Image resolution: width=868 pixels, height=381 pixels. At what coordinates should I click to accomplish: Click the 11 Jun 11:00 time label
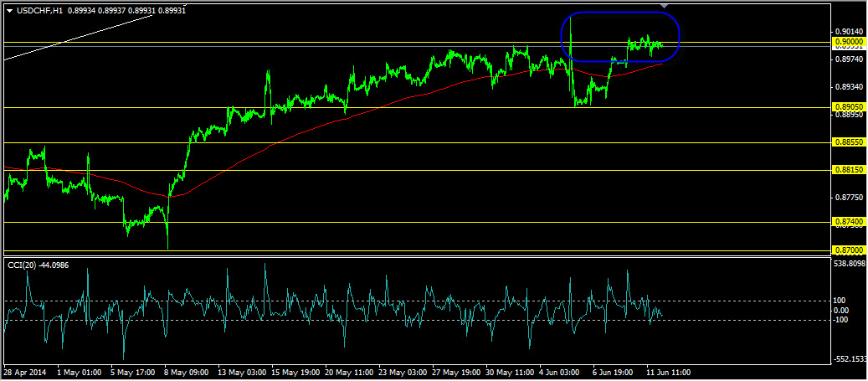click(x=670, y=372)
